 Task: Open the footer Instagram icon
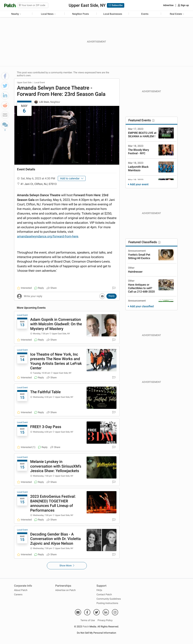click(x=115, y=612)
